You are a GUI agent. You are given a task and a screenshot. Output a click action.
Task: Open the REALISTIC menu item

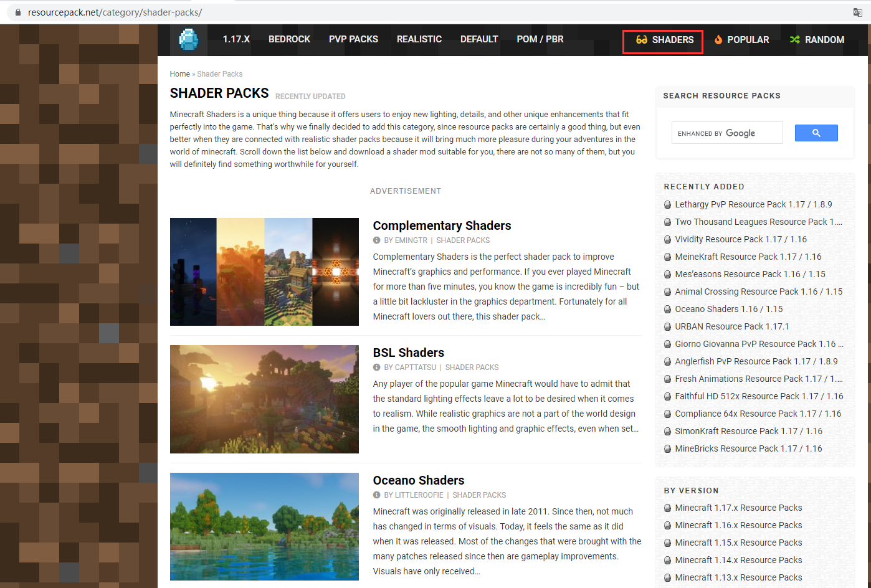point(419,39)
